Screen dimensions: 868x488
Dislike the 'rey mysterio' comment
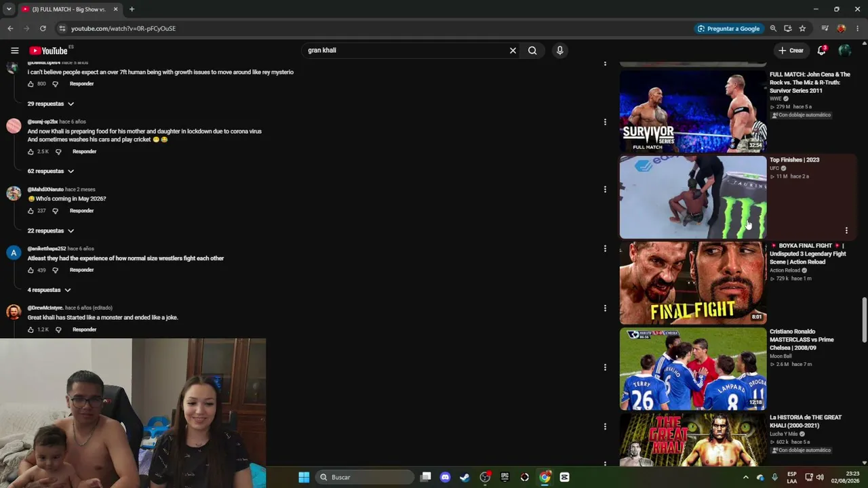pos(55,84)
